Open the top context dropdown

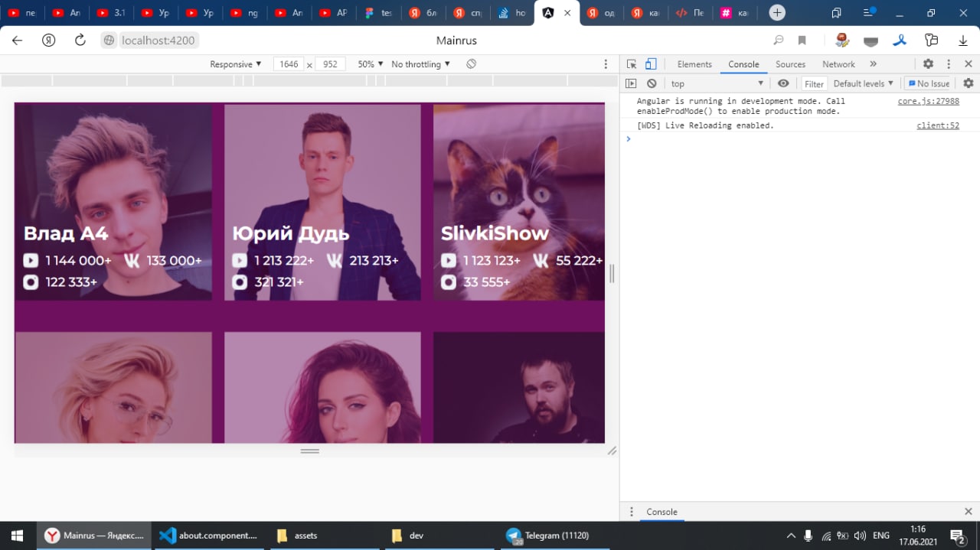coord(717,83)
